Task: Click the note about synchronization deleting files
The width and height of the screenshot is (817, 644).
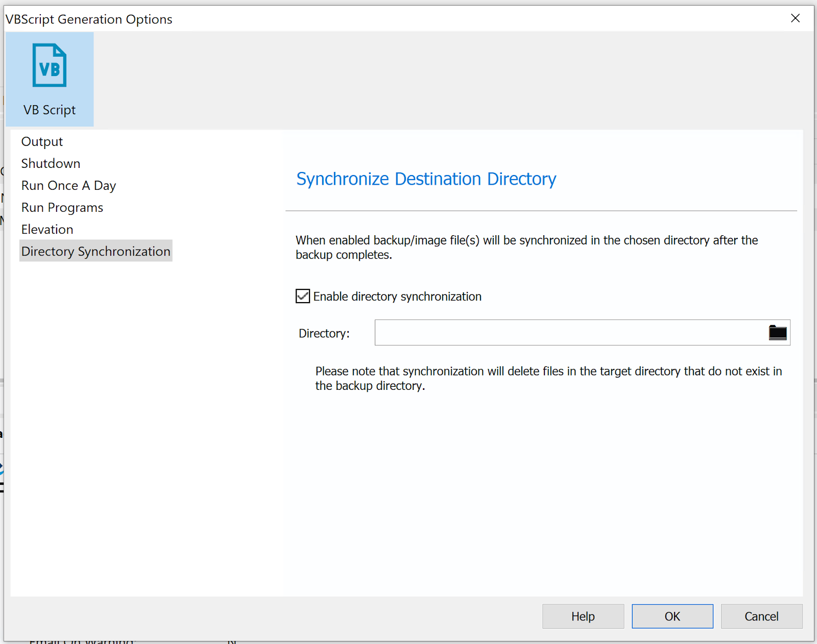Action: tap(548, 378)
